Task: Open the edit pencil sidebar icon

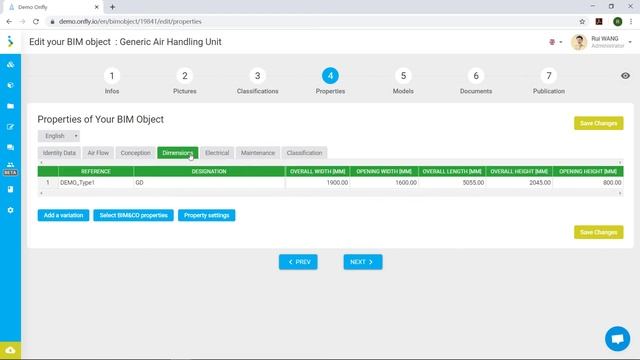Action: point(11,127)
